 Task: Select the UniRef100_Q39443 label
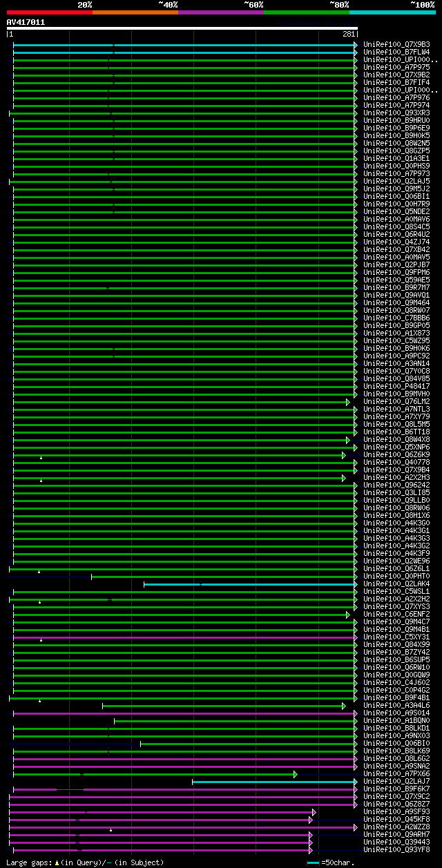click(396, 842)
